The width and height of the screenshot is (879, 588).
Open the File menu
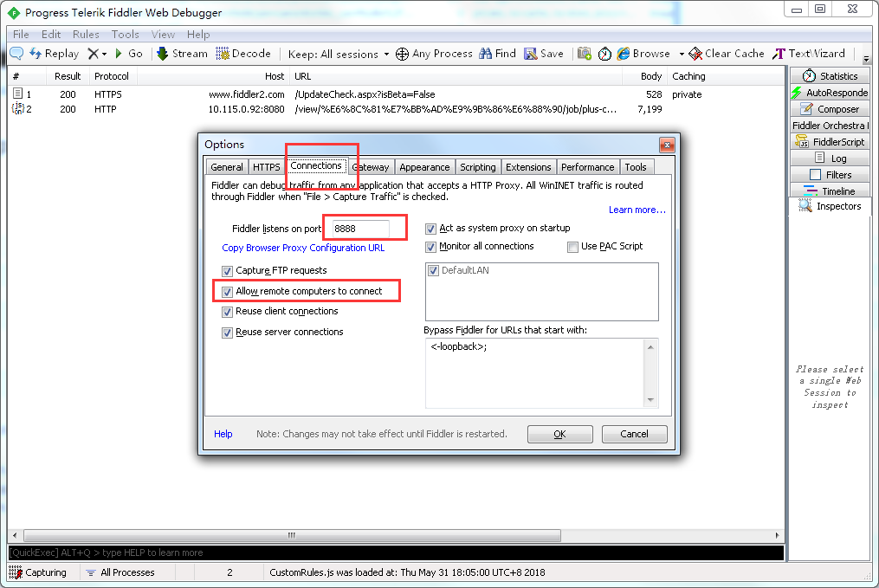[x=21, y=34]
